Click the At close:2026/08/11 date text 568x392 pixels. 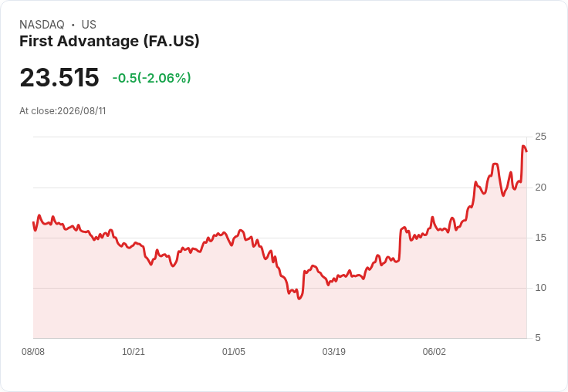pyautogui.click(x=63, y=111)
